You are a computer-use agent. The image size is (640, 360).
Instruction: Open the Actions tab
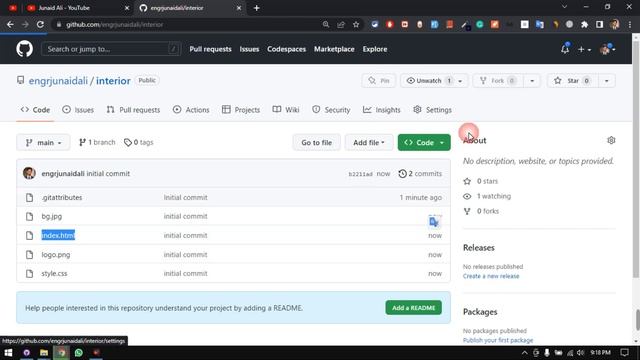coord(191,110)
